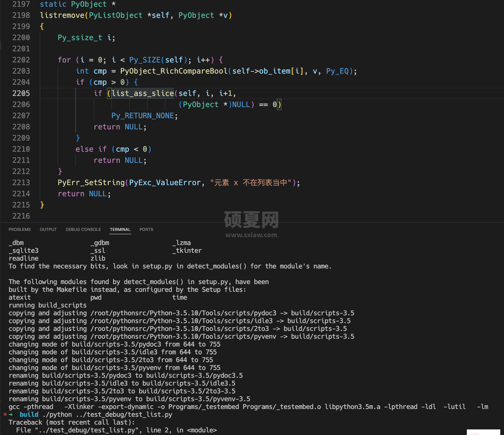Viewport: 504px width, 435px height.
Task: Click PyExc_ValueError identifier
Action: 165,183
